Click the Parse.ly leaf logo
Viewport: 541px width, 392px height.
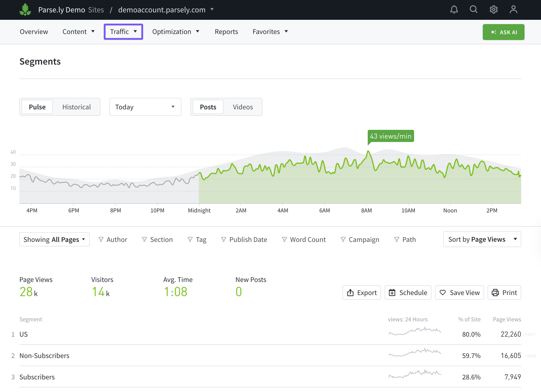pyautogui.click(x=25, y=10)
